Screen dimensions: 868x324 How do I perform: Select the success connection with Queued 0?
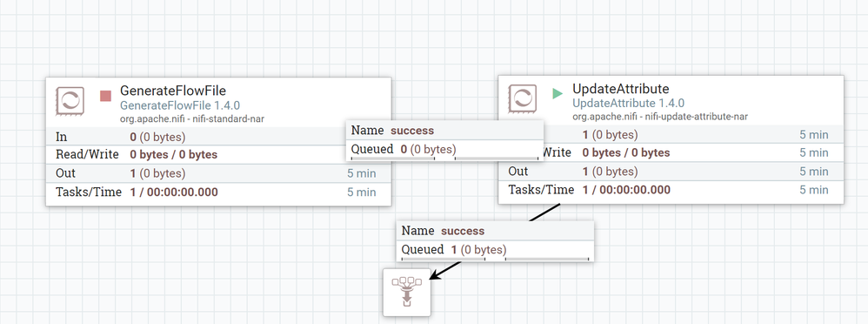[x=444, y=140]
